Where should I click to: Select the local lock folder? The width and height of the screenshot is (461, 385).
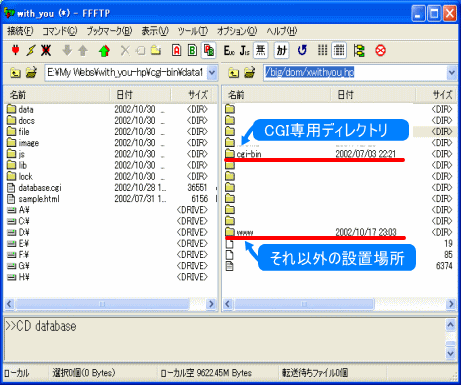20,176
